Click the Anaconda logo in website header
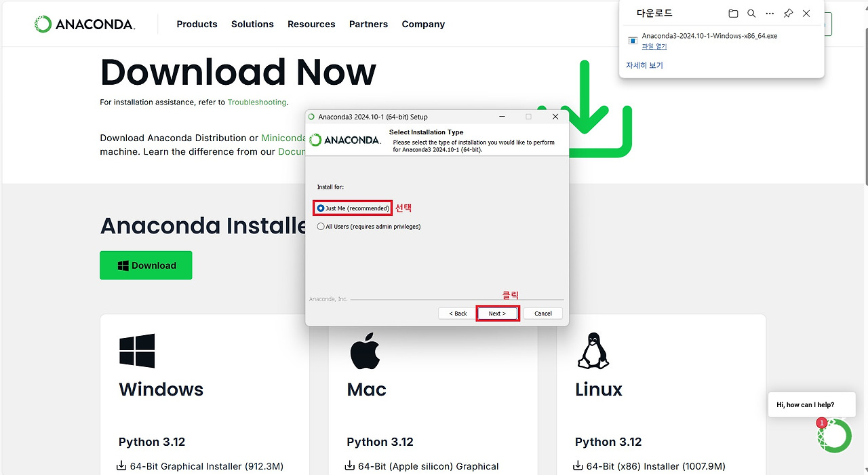Image resolution: width=868 pixels, height=475 pixels. click(x=85, y=24)
